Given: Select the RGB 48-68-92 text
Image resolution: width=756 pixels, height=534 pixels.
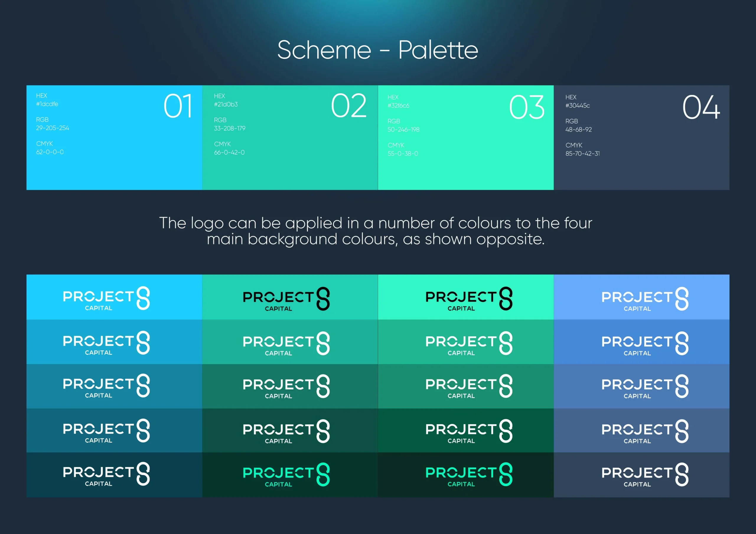Looking at the screenshot, I should [579, 130].
